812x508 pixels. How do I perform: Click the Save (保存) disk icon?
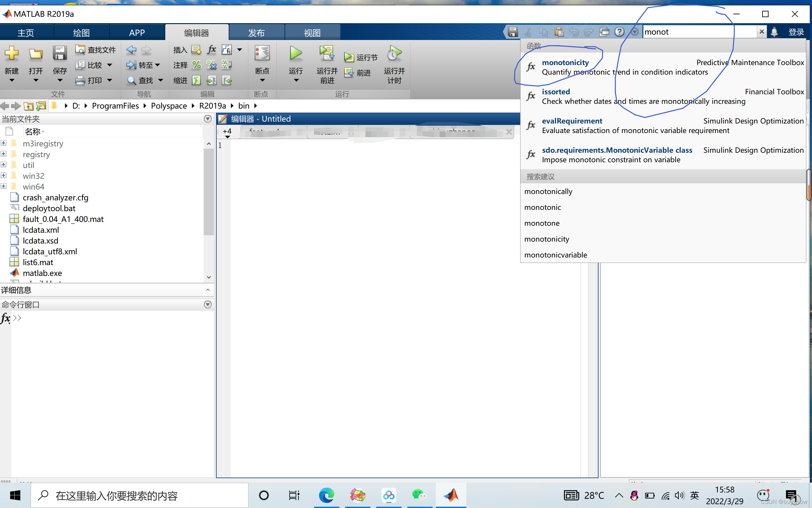point(60,54)
